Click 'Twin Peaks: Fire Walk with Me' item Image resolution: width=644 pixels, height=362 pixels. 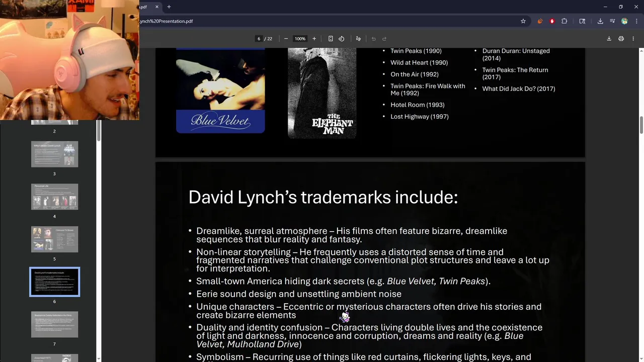(x=428, y=89)
